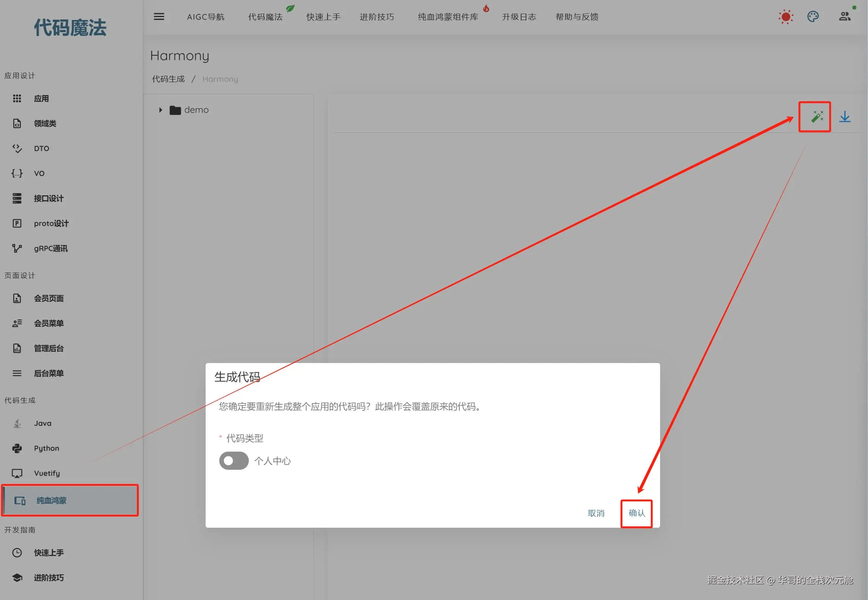The image size is (868, 600).
Task: Click the user account icon
Action: point(845,17)
